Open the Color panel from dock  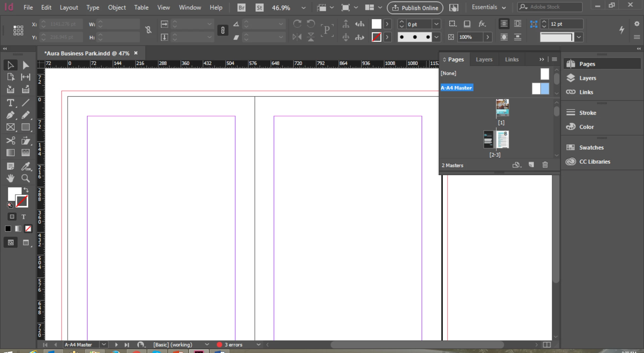point(586,127)
